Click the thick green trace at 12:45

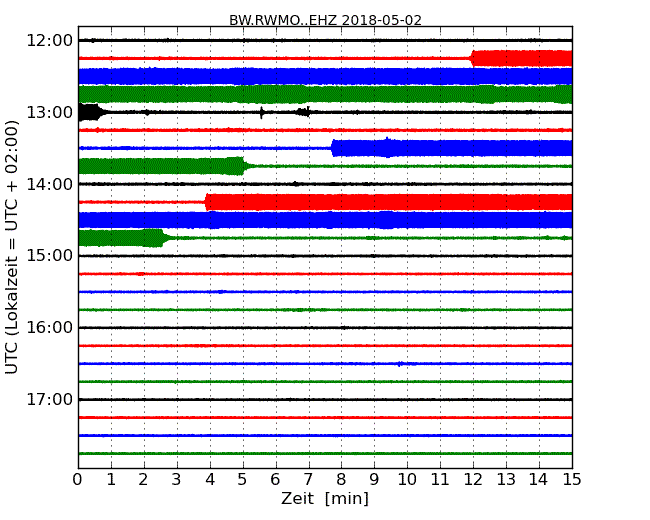point(325,94)
